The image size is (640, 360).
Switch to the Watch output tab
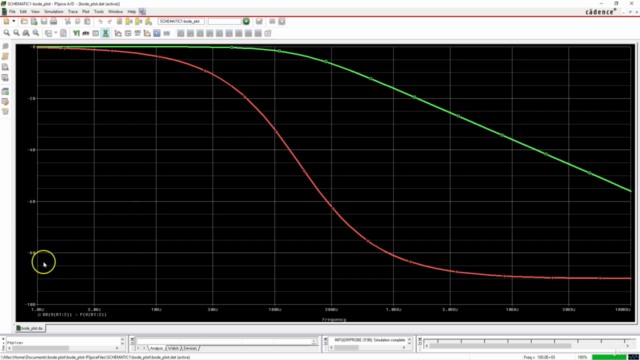tap(173, 348)
